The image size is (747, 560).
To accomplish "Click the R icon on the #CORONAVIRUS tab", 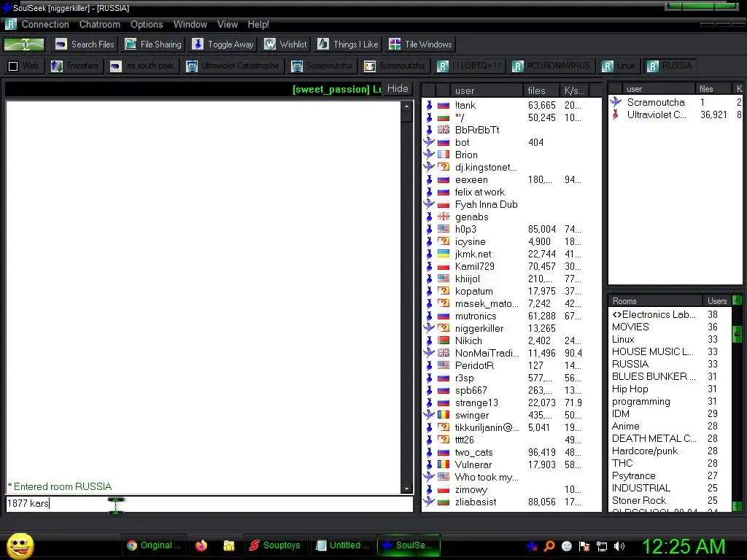I will coord(518,66).
